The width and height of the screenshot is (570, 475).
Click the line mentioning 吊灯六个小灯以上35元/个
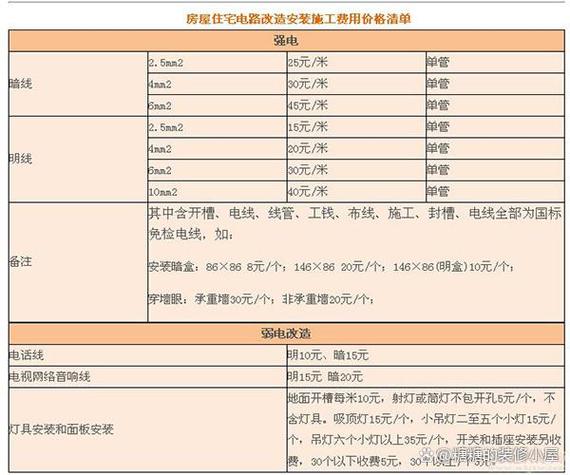coord(425,440)
